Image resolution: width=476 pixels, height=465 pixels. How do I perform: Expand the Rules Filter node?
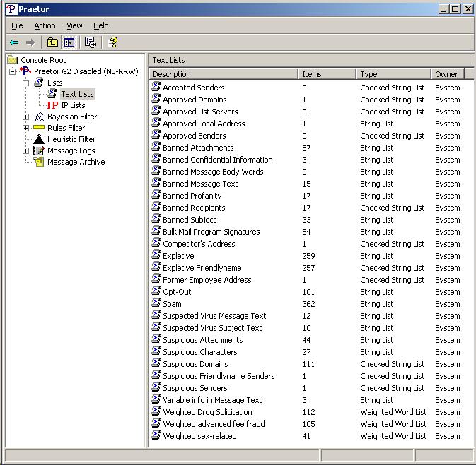pos(25,128)
